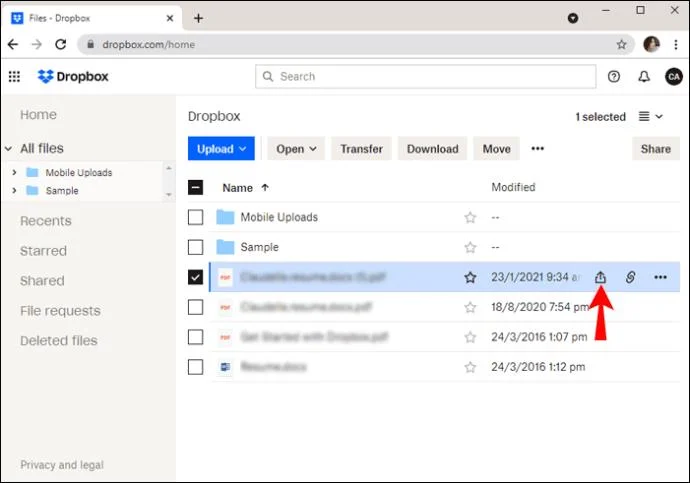The image size is (690, 483).
Task: Open the notifications bell
Action: [644, 77]
